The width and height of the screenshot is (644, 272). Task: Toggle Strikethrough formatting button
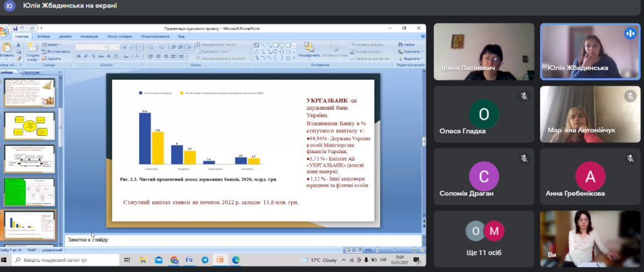pyautogui.click(x=101, y=56)
